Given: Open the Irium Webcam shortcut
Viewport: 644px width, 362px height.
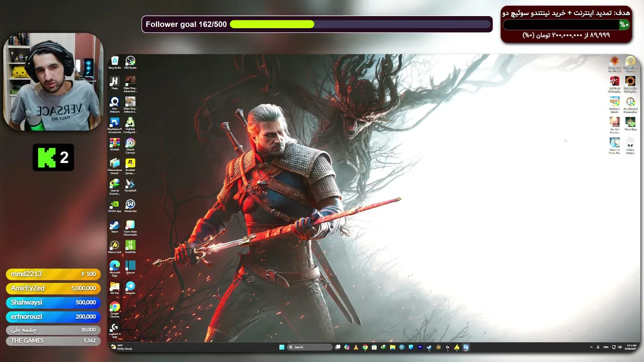Looking at the screenshot, I should click(115, 105).
